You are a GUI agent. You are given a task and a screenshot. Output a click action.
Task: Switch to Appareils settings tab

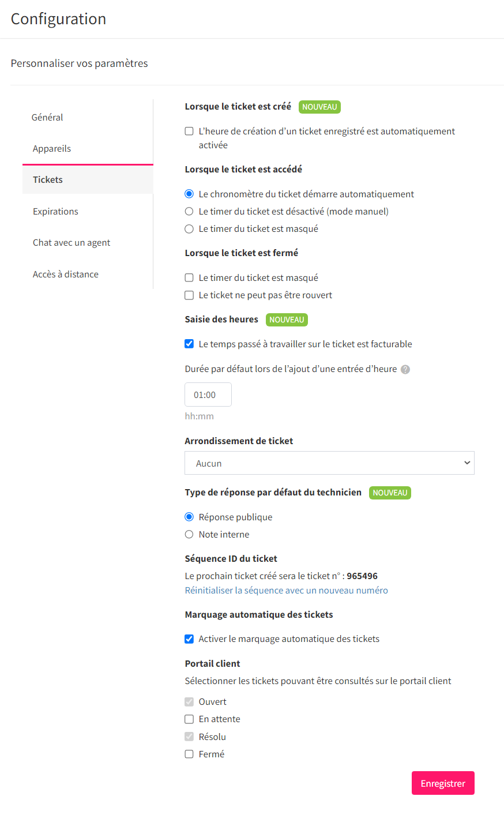coord(52,148)
